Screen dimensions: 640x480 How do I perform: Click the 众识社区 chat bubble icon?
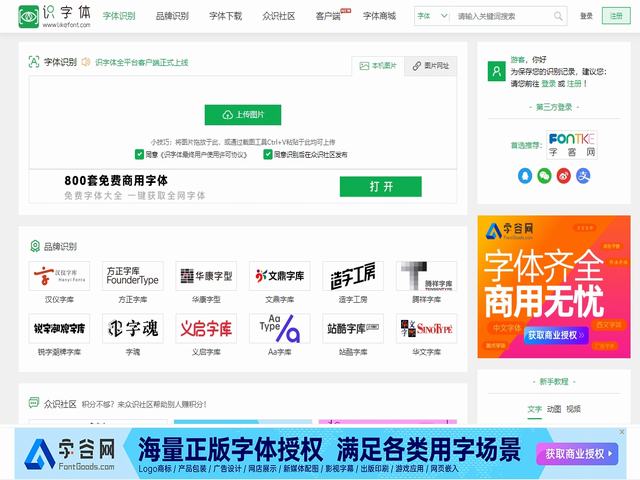[34, 403]
